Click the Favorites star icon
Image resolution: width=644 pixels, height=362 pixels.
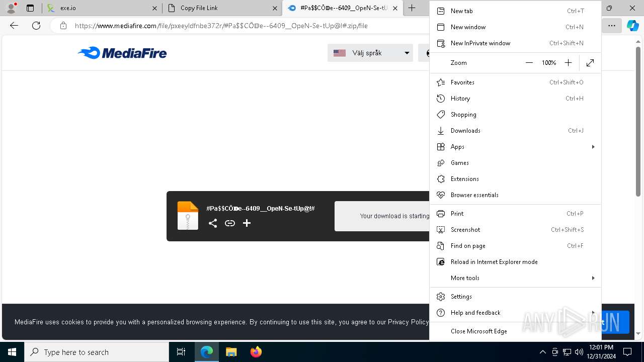point(441,82)
